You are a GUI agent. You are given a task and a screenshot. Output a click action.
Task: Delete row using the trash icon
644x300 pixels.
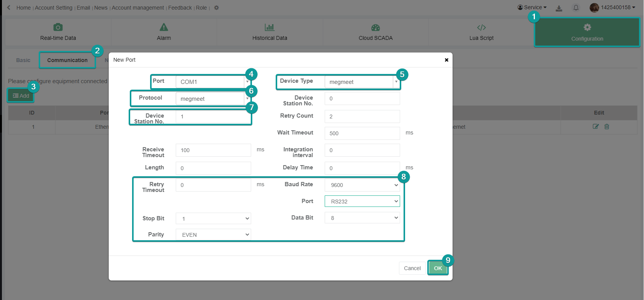pyautogui.click(x=607, y=126)
